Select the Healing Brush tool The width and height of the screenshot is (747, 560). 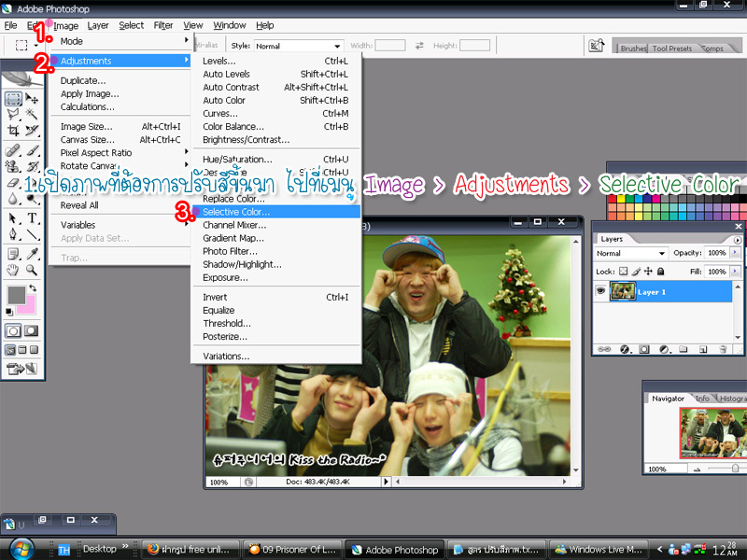coord(13,150)
